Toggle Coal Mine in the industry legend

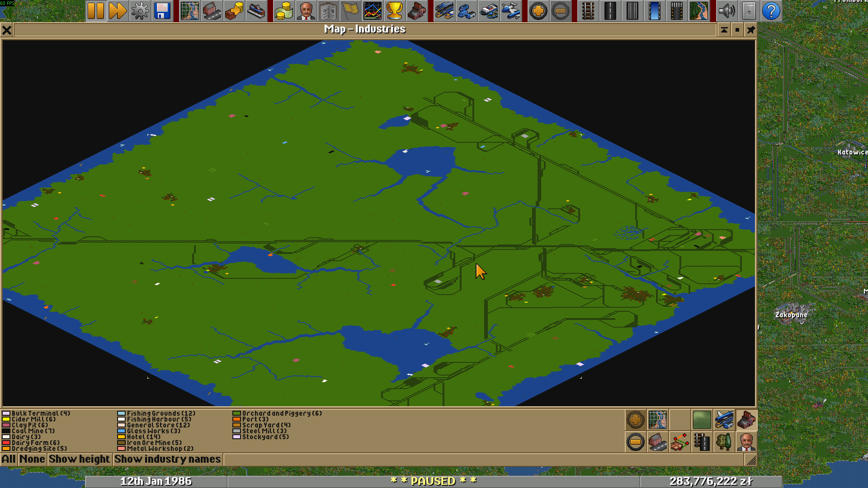tap(33, 431)
